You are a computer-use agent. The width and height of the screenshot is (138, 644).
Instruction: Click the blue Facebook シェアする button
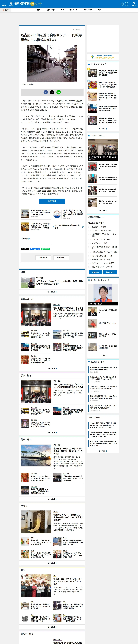click(35, 249)
